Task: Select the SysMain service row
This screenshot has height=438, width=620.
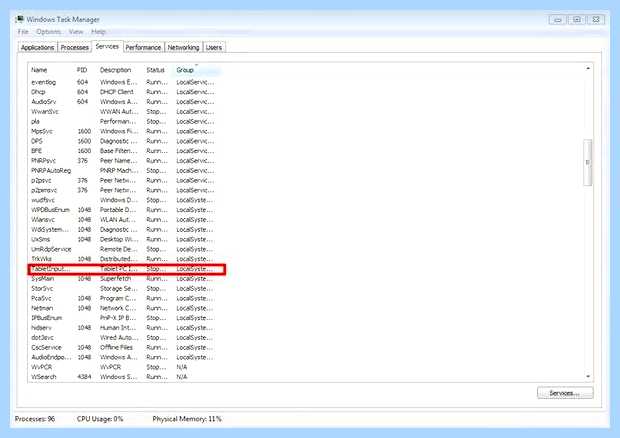Action: tap(123, 279)
